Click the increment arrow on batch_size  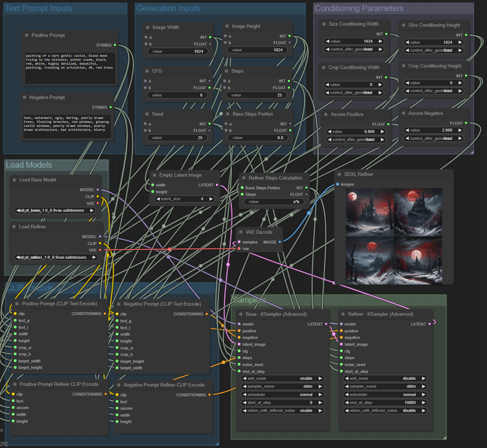click(211, 199)
